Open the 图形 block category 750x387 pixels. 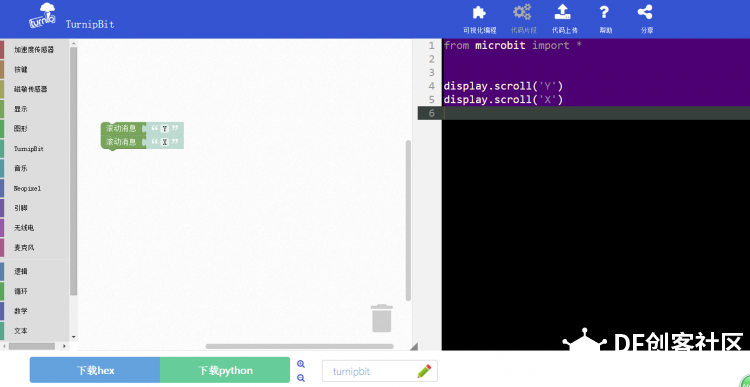(x=34, y=129)
